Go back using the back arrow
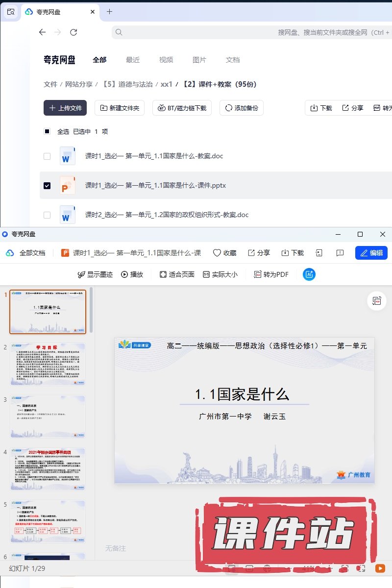The width and height of the screenshot is (392, 588). point(42,32)
